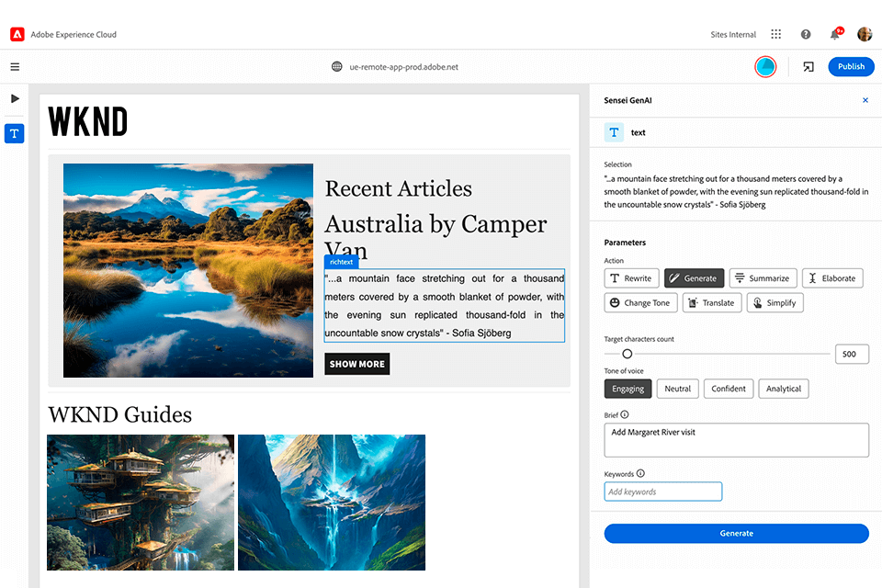This screenshot has width=882, height=588.
Task: View notifications bell icon
Action: pyautogui.click(x=835, y=34)
